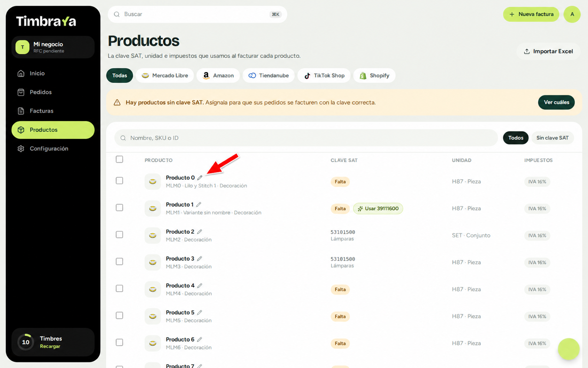Open Pedidos from the sidebar

coord(53,92)
